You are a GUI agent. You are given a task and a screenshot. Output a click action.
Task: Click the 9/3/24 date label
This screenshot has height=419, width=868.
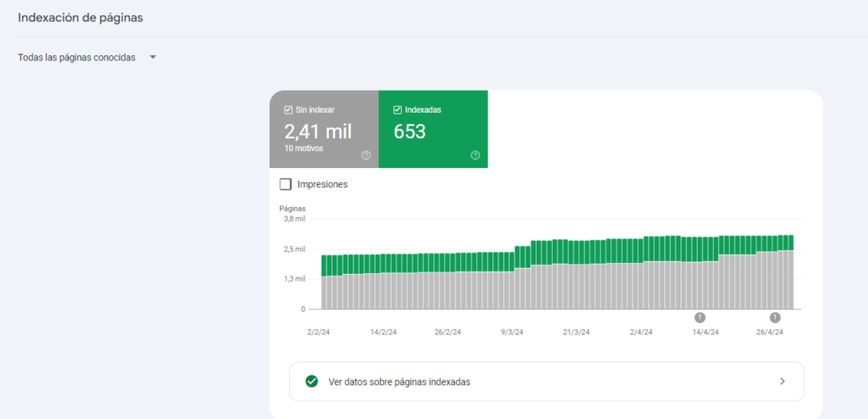click(x=512, y=332)
